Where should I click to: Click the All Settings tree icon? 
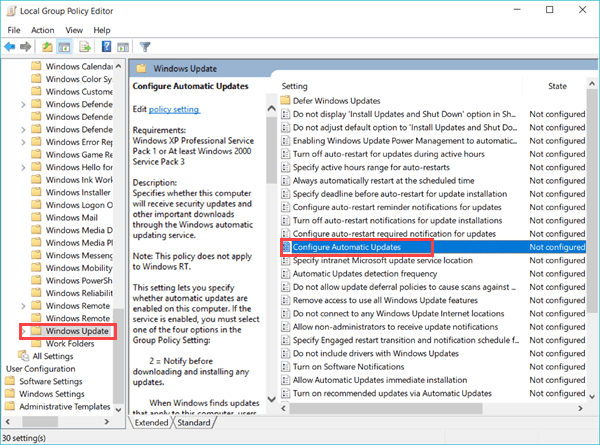click(23, 356)
